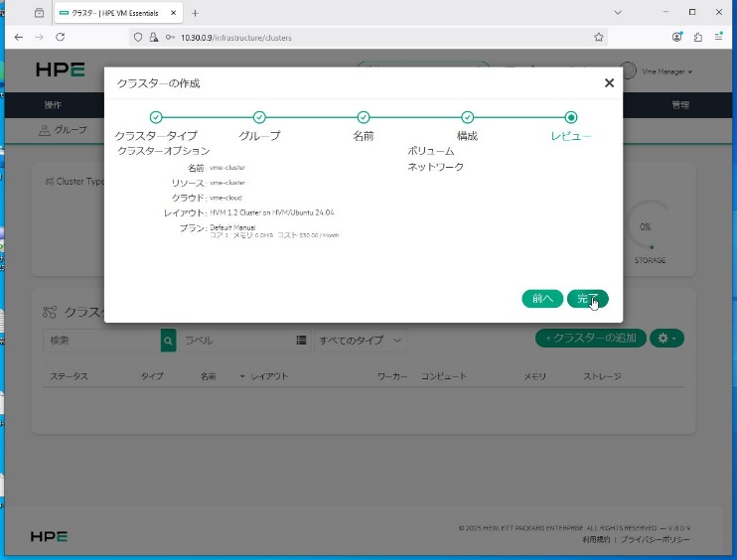This screenshot has height=560, width=737.
Task: Bookmark the page with star icon
Action: coord(599,37)
